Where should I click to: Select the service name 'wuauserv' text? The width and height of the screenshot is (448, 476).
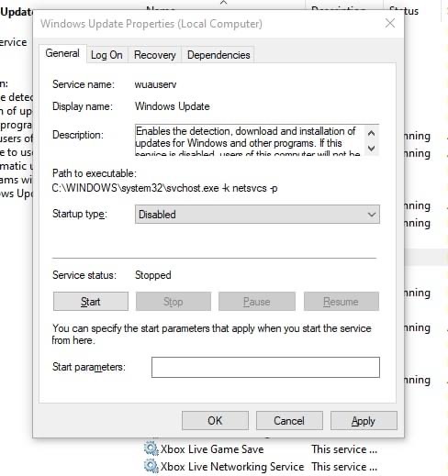pyautogui.click(x=155, y=84)
